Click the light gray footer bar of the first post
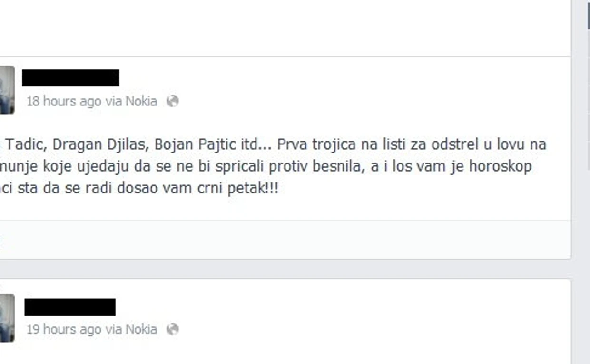 (285, 239)
